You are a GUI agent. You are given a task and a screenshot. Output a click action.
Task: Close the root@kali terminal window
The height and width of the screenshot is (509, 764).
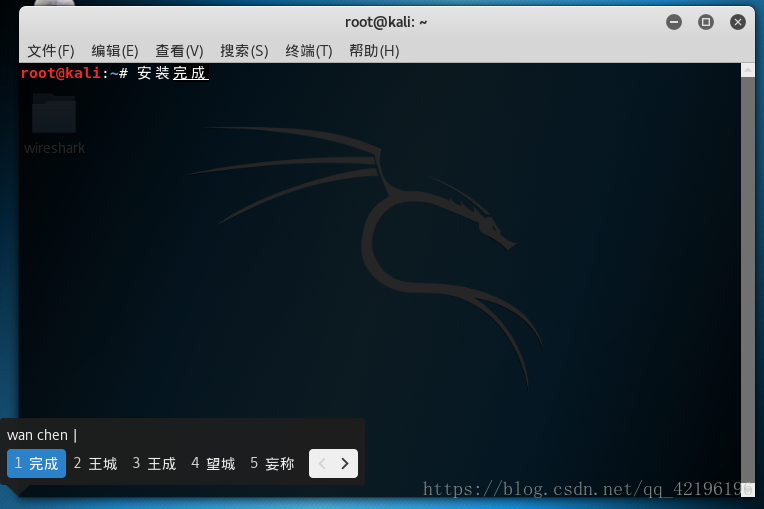(x=738, y=22)
